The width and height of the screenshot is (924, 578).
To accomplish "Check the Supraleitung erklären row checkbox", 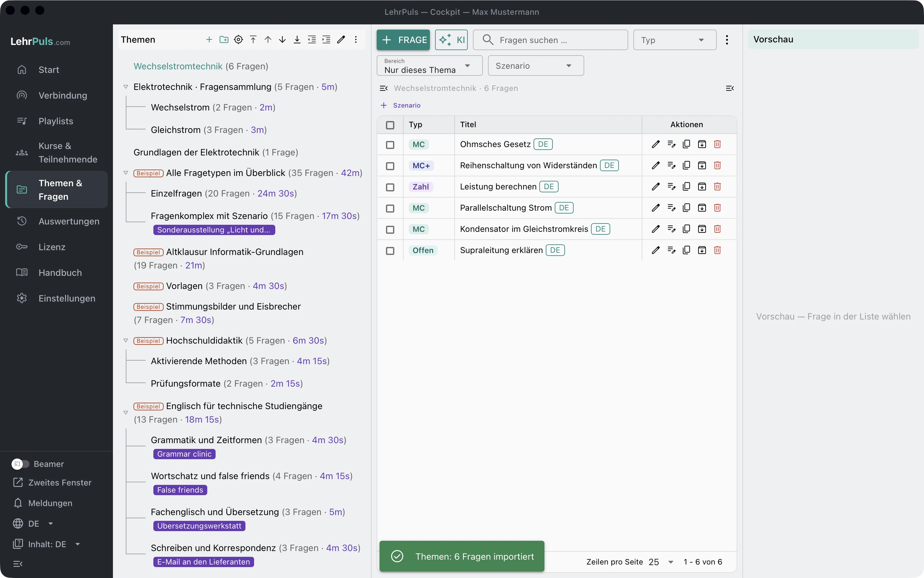I will click(390, 251).
